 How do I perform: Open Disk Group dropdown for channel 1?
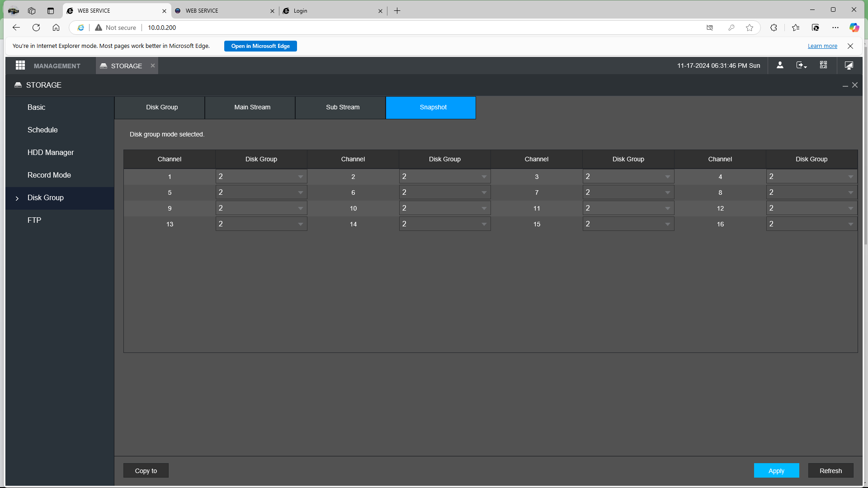point(261,177)
